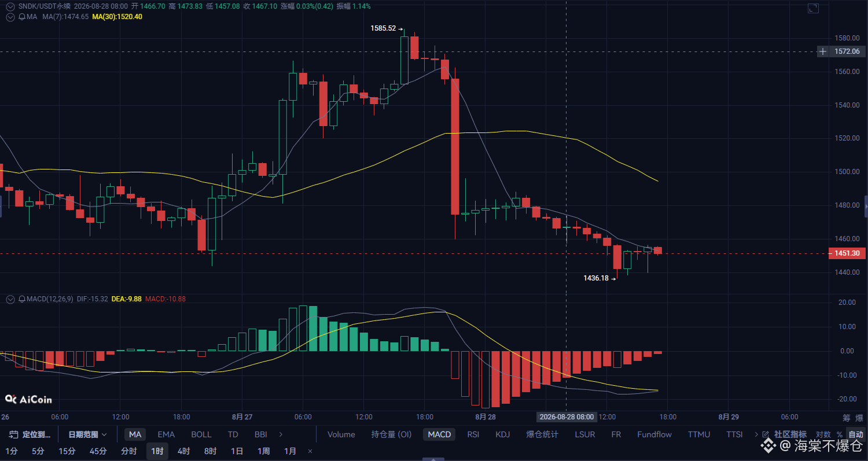Enable the LSUR sub-indicator

pyautogui.click(x=586, y=434)
